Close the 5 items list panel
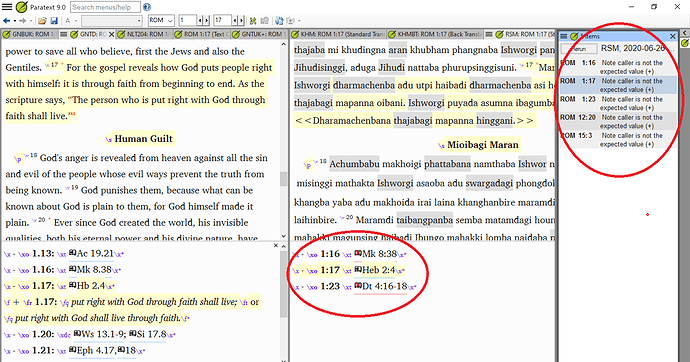Image resolution: width=690 pixels, height=362 pixels. pyautogui.click(x=672, y=37)
